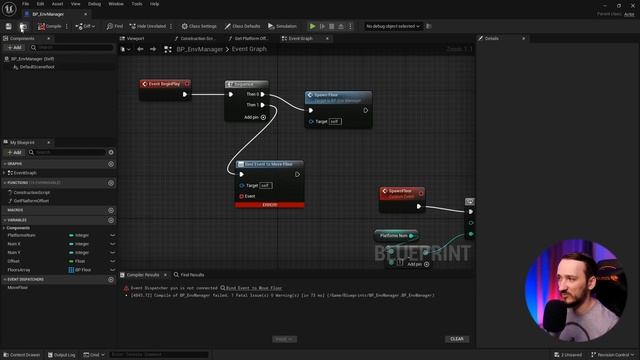The width and height of the screenshot is (640, 360).
Task: Add new function with FUNCTIONS plus icon
Action: [111, 183]
